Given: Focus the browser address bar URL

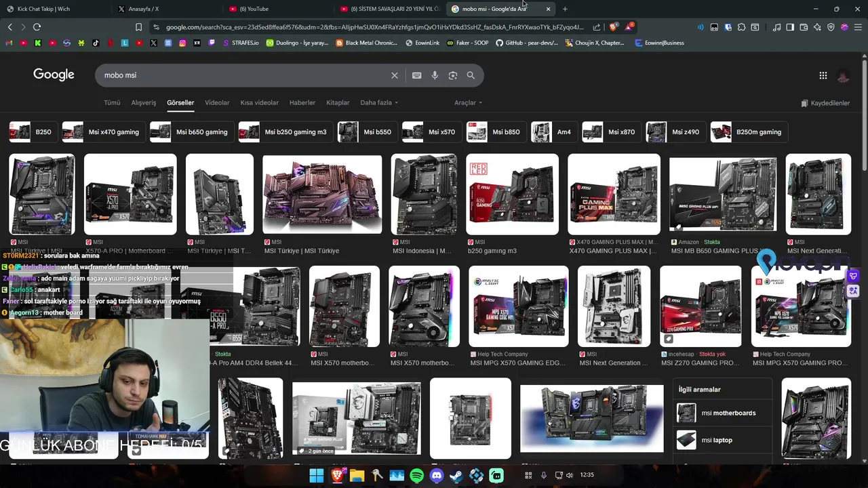Looking at the screenshot, I should (x=374, y=27).
